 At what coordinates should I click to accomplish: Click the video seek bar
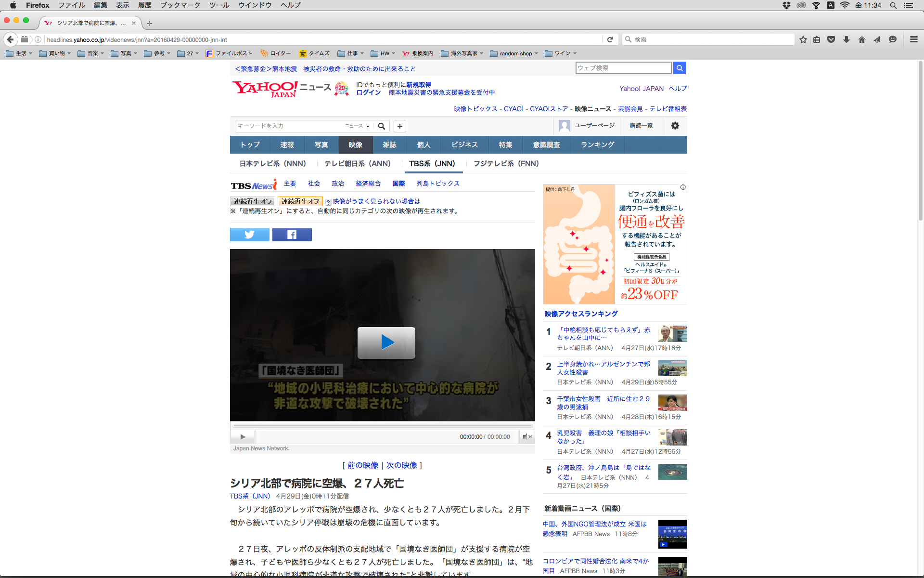(382, 426)
